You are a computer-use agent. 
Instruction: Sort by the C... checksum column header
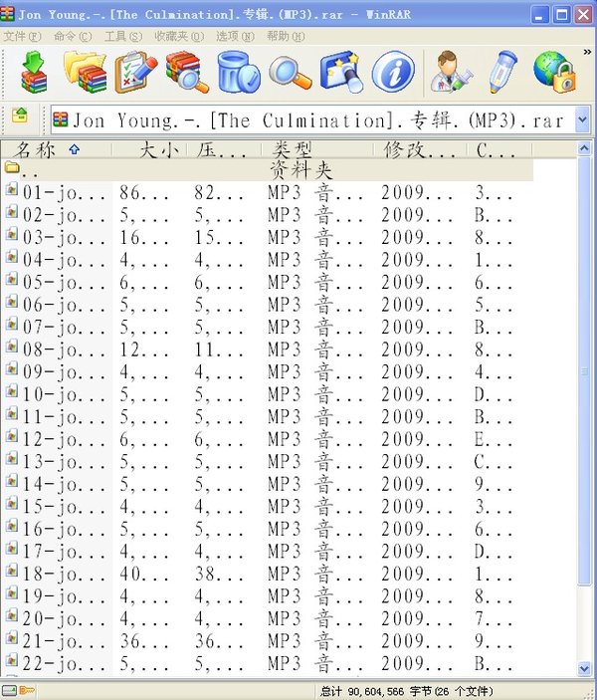pos(499,149)
